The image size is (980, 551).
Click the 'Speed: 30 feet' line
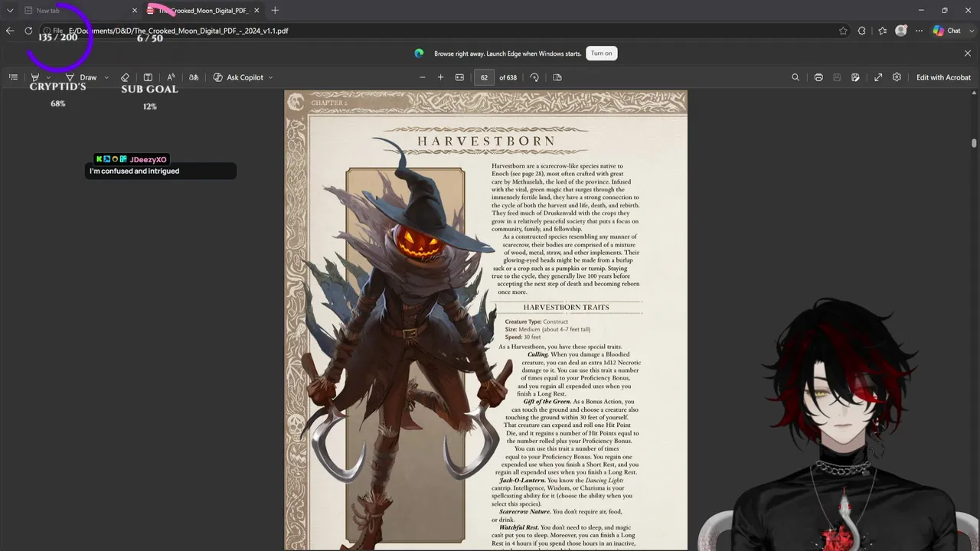coord(523,337)
